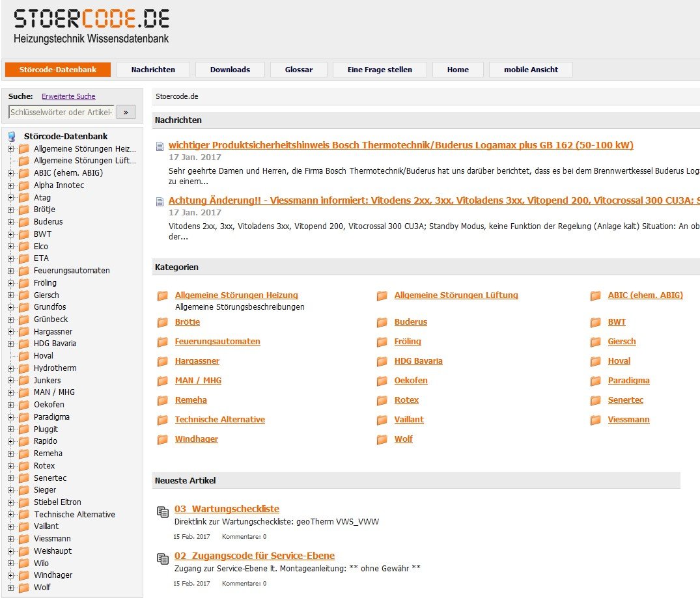Expand the ABIC (ehem. ABIG) tree node

tap(10, 173)
